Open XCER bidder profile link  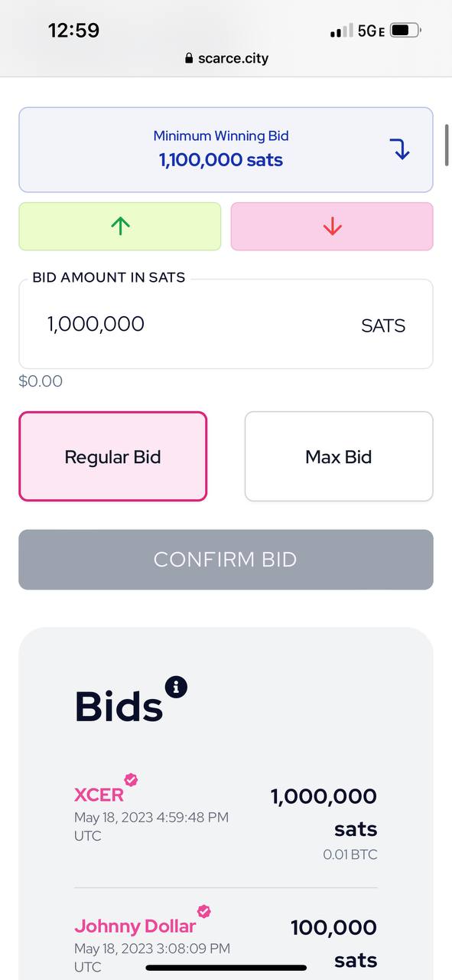[x=99, y=794]
